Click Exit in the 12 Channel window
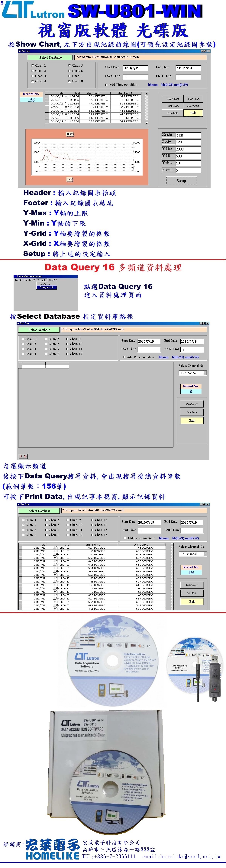The height and width of the screenshot is (868, 226). [x=192, y=421]
